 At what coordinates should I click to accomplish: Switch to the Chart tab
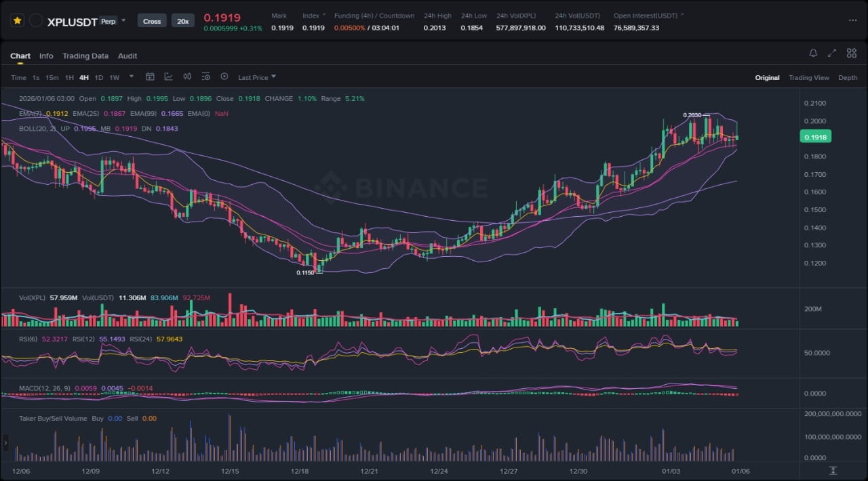20,56
